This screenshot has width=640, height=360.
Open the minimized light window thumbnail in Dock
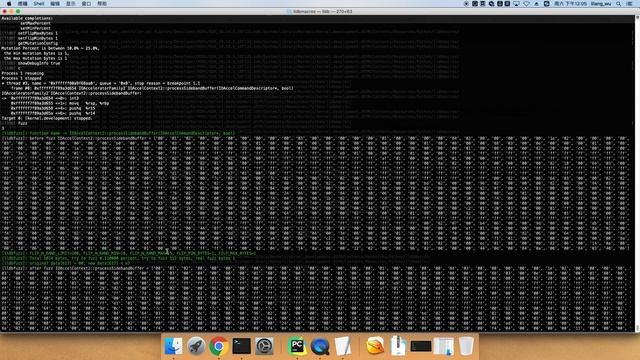click(x=444, y=346)
